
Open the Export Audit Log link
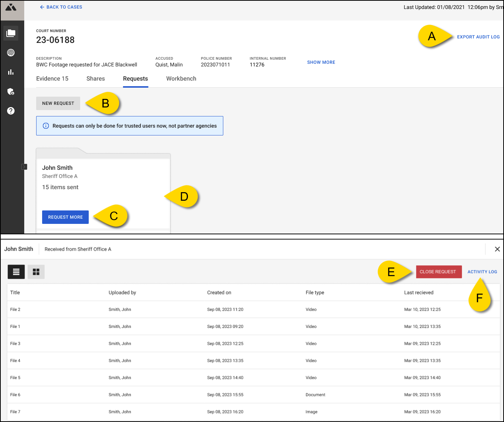479,37
